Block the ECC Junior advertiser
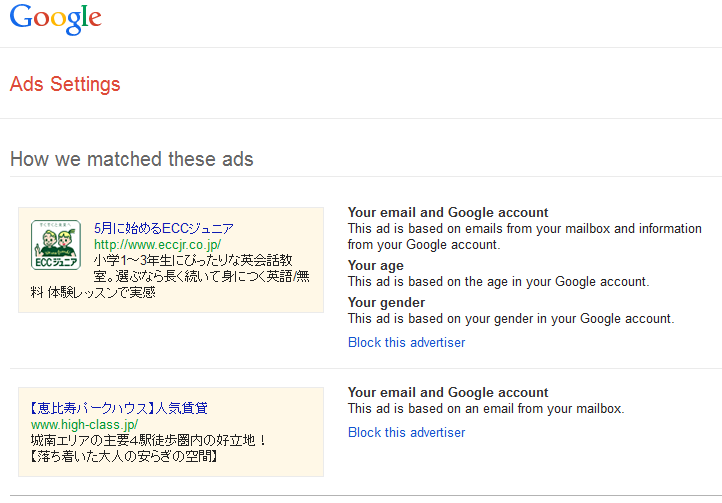Image resolution: width=722 pixels, height=503 pixels. 406,342
